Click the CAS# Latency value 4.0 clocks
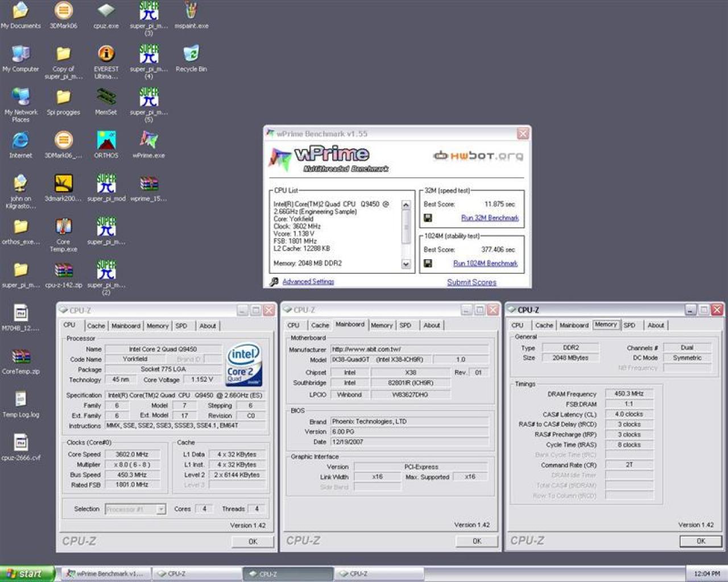Screen dimensions: 728x582 pos(629,414)
